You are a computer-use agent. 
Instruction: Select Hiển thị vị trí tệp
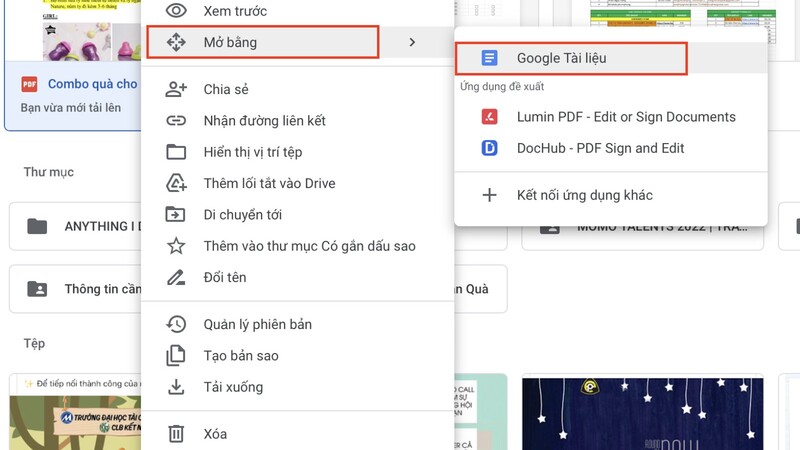tap(297, 152)
